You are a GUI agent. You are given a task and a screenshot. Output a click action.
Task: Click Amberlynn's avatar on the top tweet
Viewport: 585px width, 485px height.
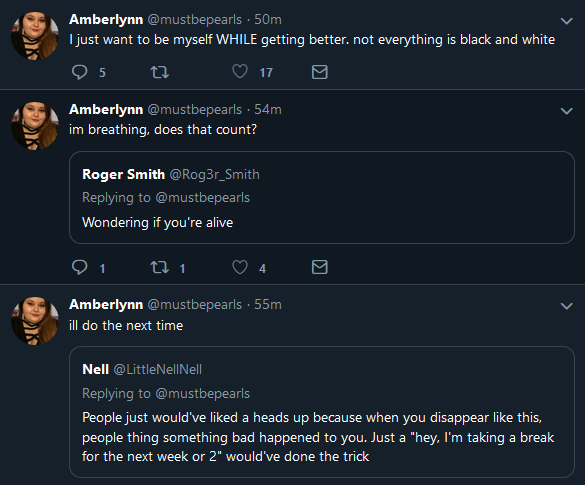pos(35,36)
